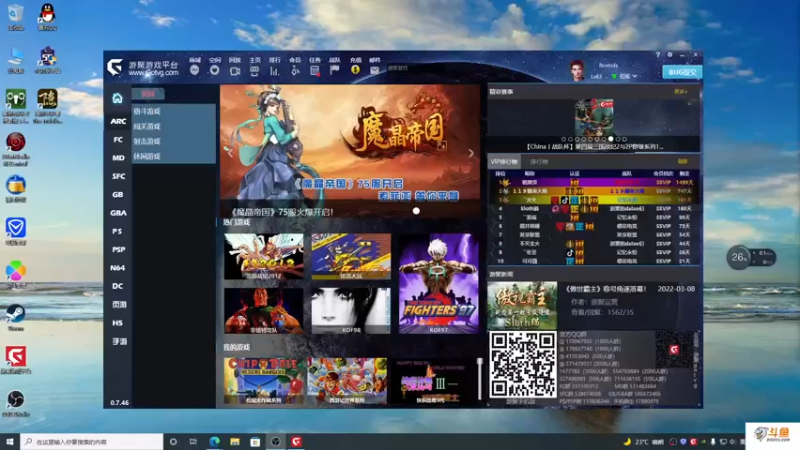Open the Recycle Bin desktop icon
The width and height of the screenshot is (800, 450).
[16, 14]
